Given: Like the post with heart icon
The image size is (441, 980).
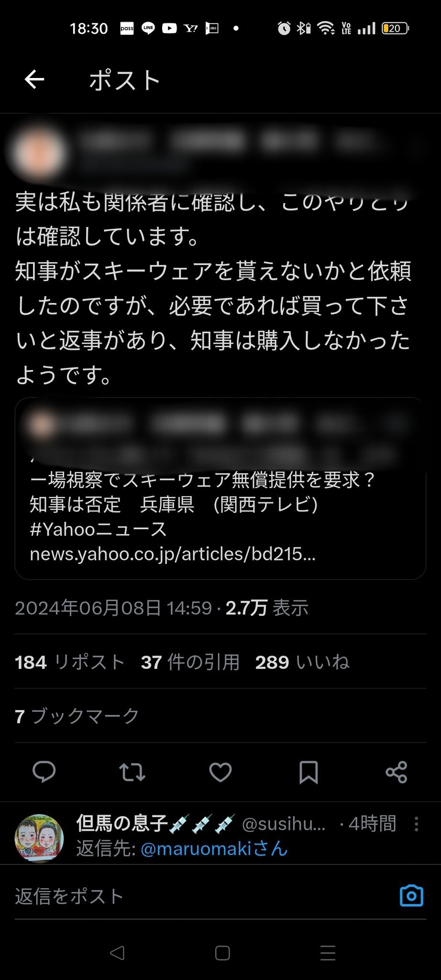Looking at the screenshot, I should click(220, 772).
